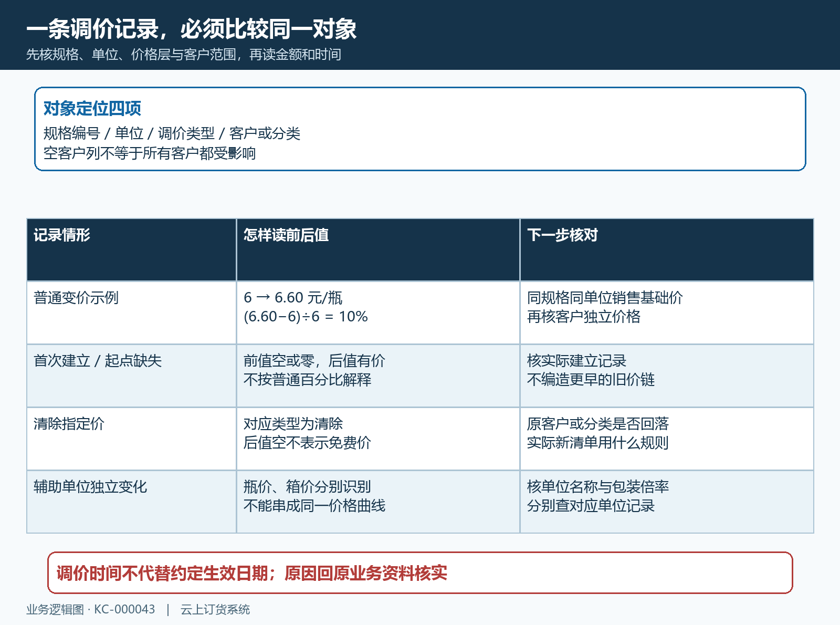This screenshot has height=625, width=840.
Task: Select the text 原客户或分类是否回落
Action: (598, 424)
